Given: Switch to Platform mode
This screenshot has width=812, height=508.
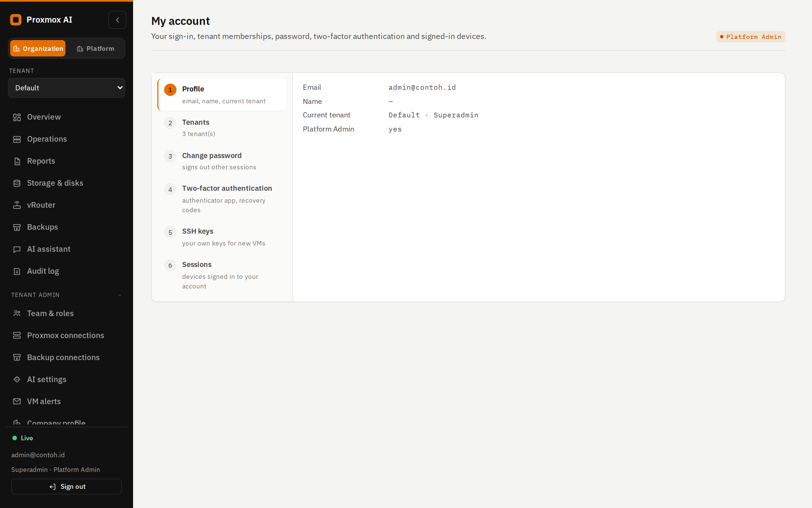Looking at the screenshot, I should 95,48.
